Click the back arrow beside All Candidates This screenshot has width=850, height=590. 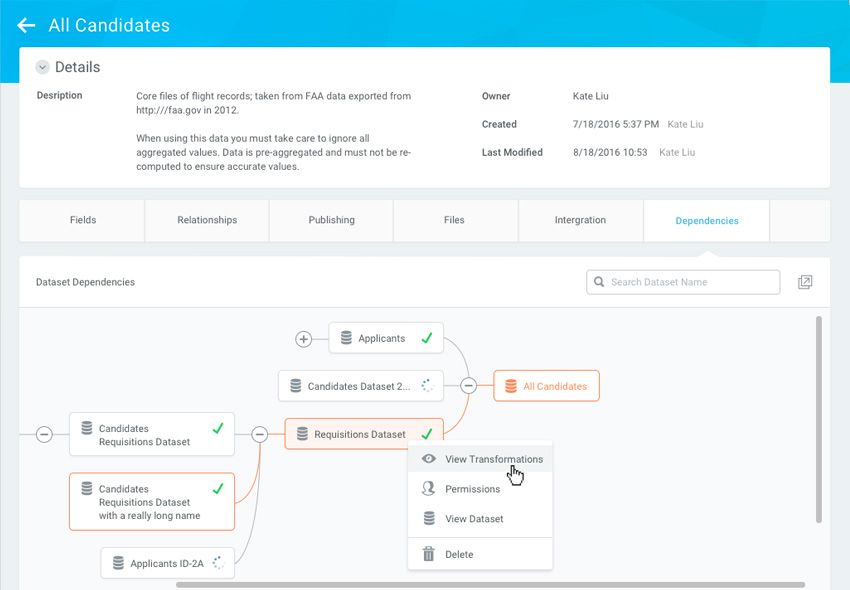click(x=26, y=25)
